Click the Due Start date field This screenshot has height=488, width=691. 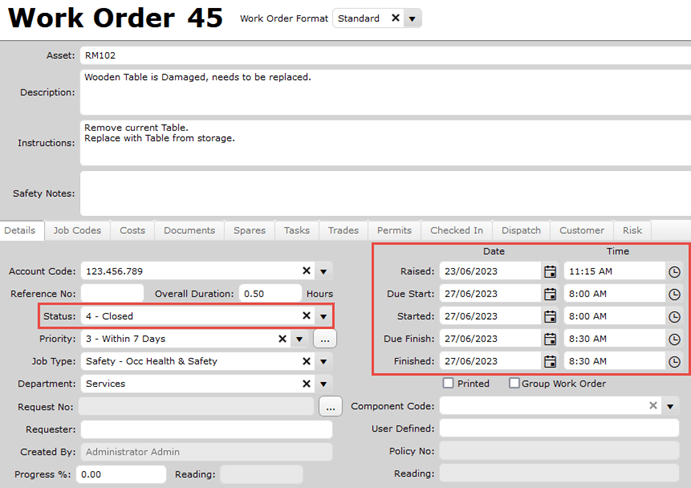(490, 294)
